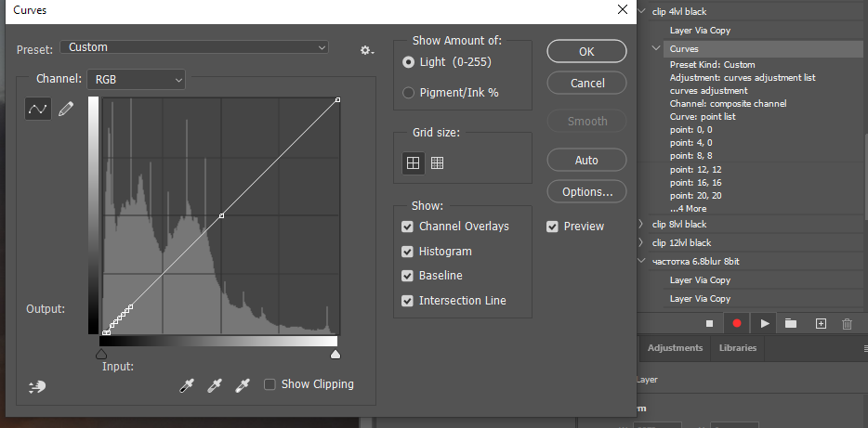Click the '...4 More' entry

click(x=688, y=209)
